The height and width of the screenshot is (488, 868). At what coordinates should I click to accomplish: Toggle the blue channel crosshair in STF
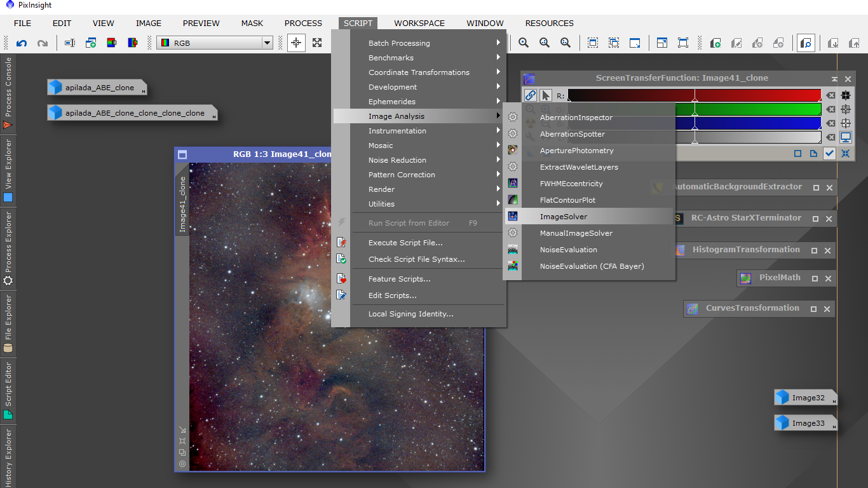click(x=846, y=123)
